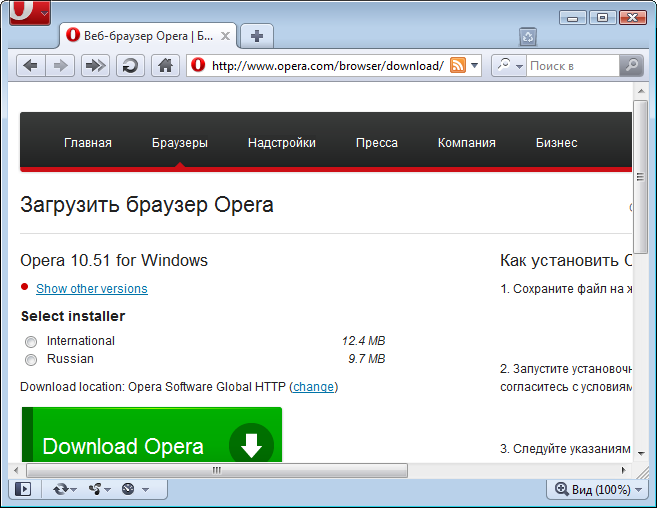Viewport: 657px width, 508px height.
Task: Open the Opera Unite dropdown arrow
Action: [107, 490]
